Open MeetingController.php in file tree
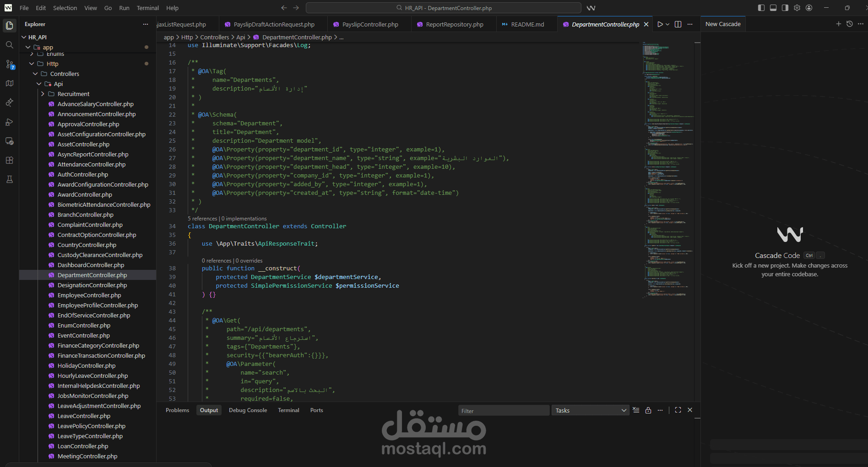Image resolution: width=868 pixels, height=467 pixels. (87, 456)
